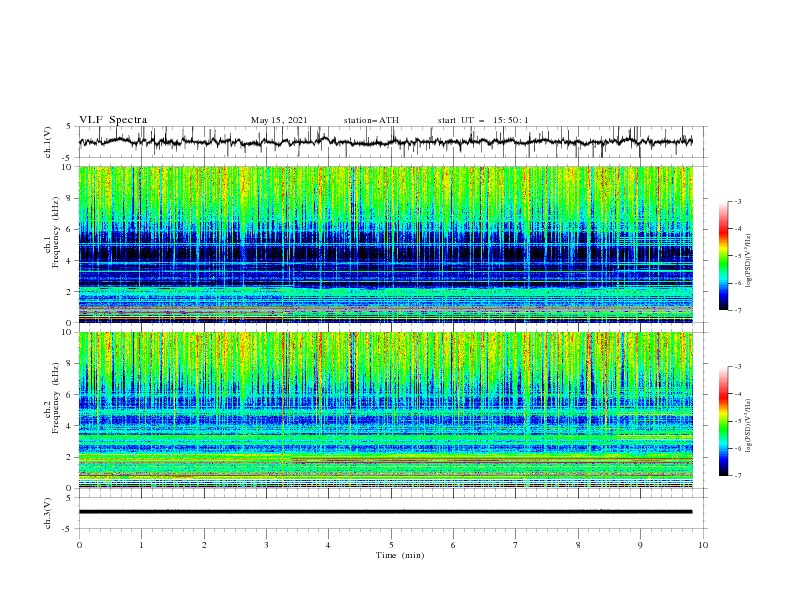This screenshot has width=792, height=612.
Task: Click the 'VLF Spectra' title text
Action: click(113, 120)
